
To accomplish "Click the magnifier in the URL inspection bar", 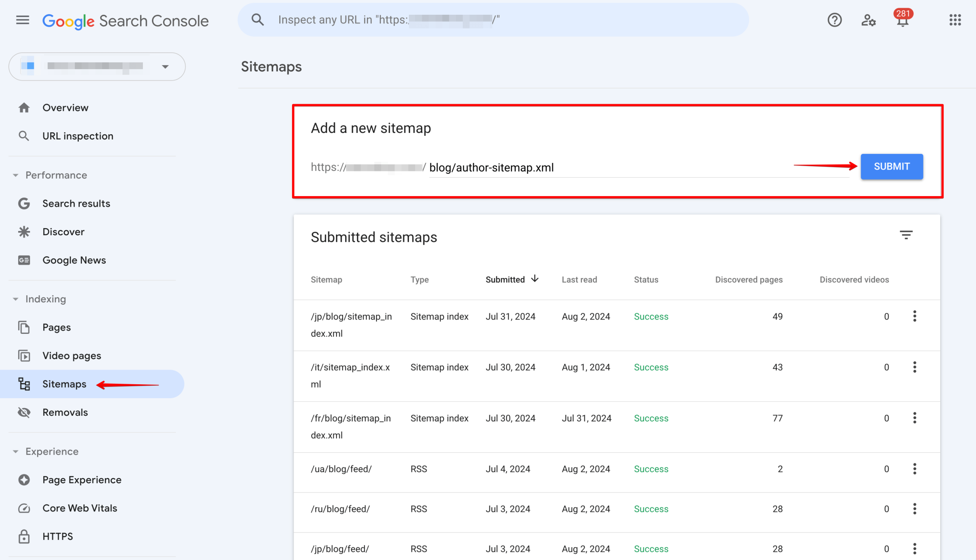I will click(x=257, y=19).
